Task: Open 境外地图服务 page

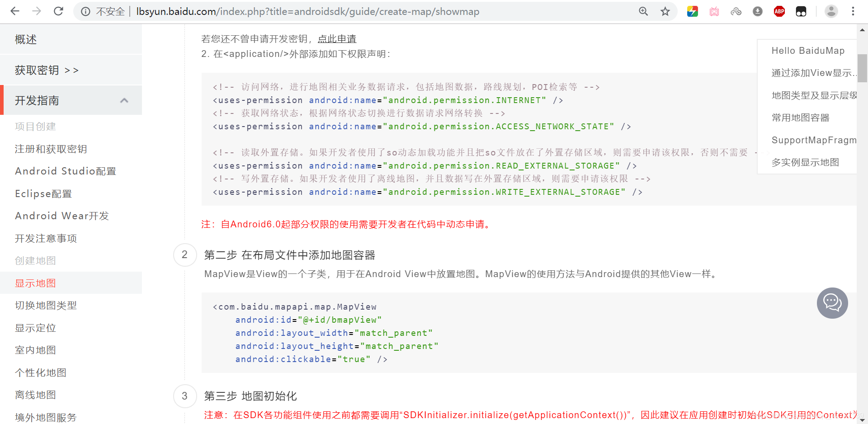Action: tap(46, 418)
